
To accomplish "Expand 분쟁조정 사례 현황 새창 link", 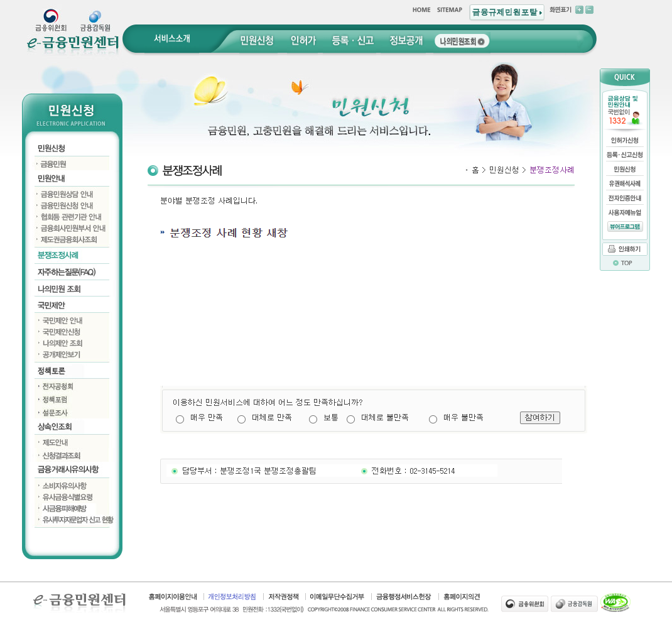I will 228,232.
